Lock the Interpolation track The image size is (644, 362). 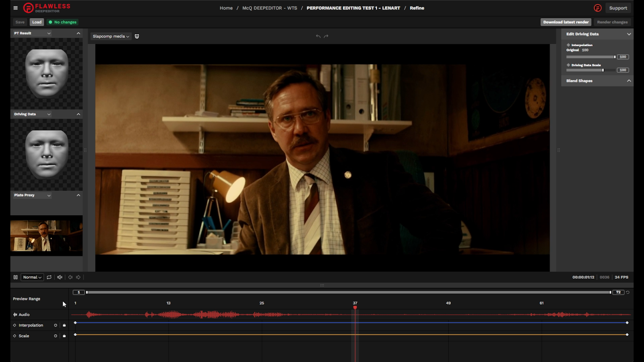coord(64,325)
